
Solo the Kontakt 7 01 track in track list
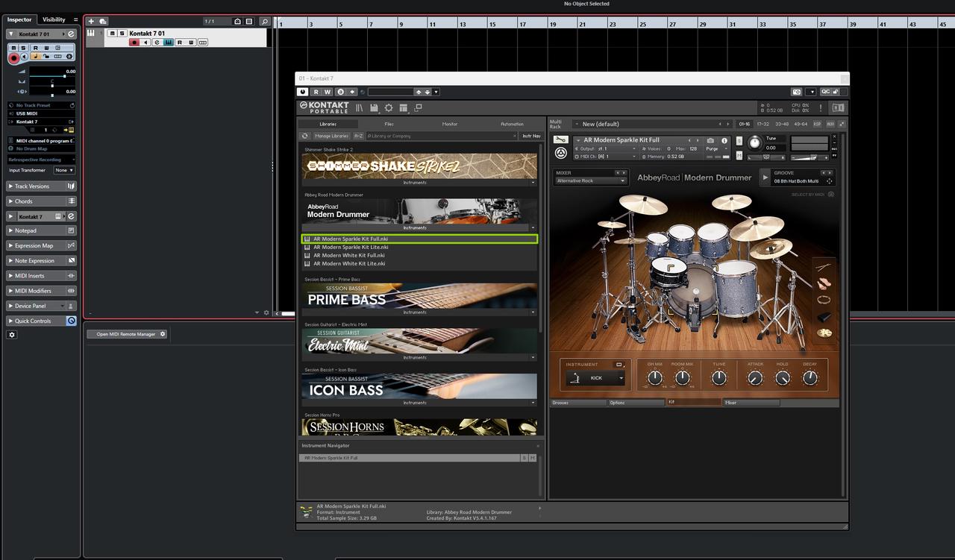click(122, 34)
